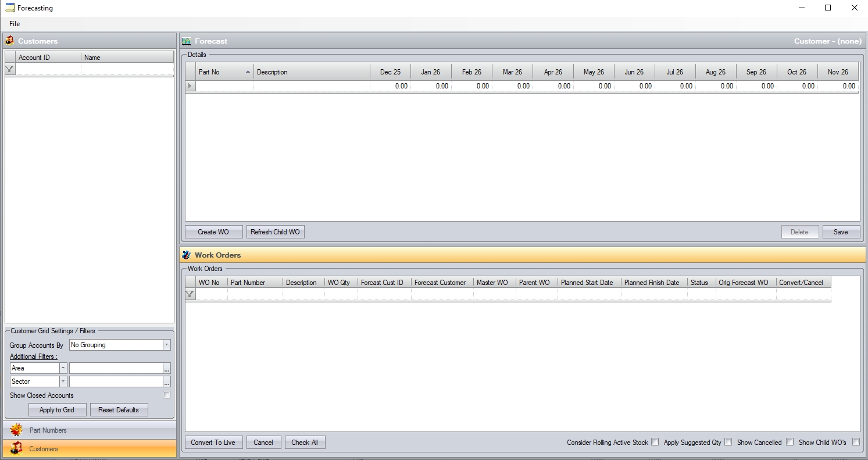Click the Status column header
This screenshot has width=868, height=460.
tap(702, 283)
